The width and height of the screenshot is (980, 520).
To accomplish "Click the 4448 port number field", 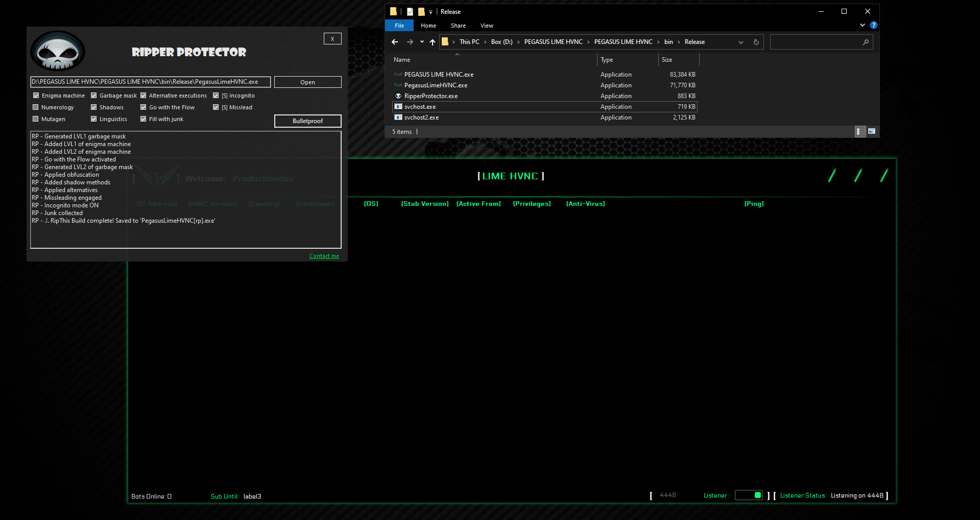I will pos(667,495).
